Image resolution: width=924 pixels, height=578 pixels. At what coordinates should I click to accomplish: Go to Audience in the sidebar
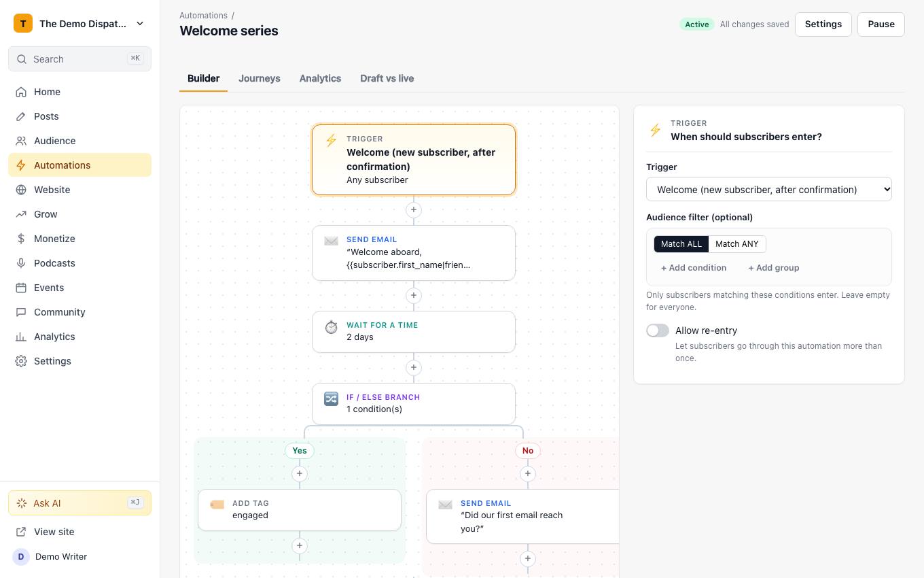79,141
